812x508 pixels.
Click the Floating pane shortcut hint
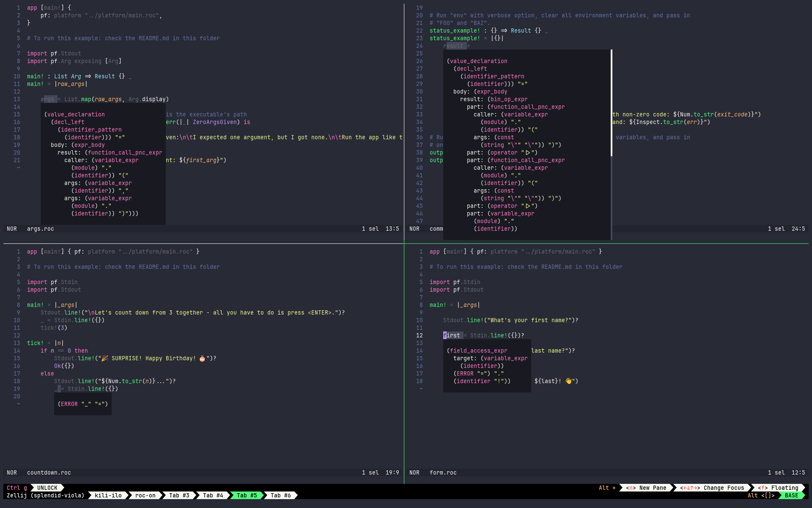(x=778, y=488)
